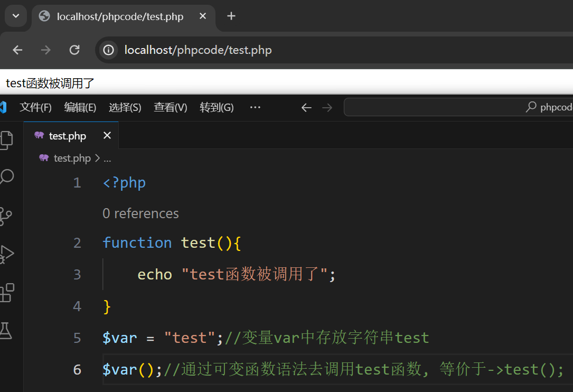Click the site info icon in address bar
The height and width of the screenshot is (392, 573).
pyautogui.click(x=108, y=50)
